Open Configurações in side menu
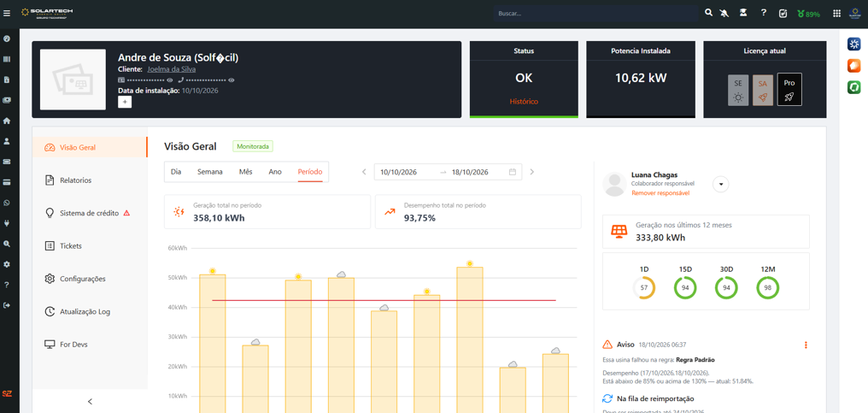This screenshot has height=413, width=868. tap(89, 278)
